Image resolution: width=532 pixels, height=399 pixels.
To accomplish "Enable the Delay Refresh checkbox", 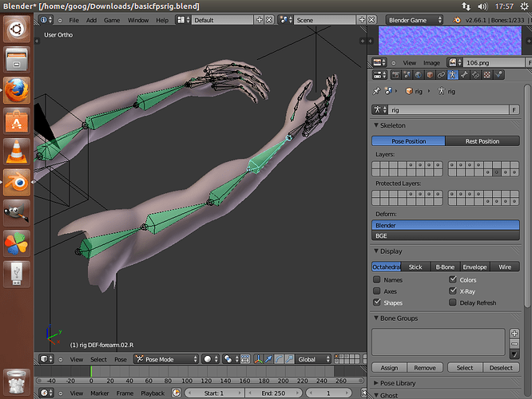I will 453,302.
